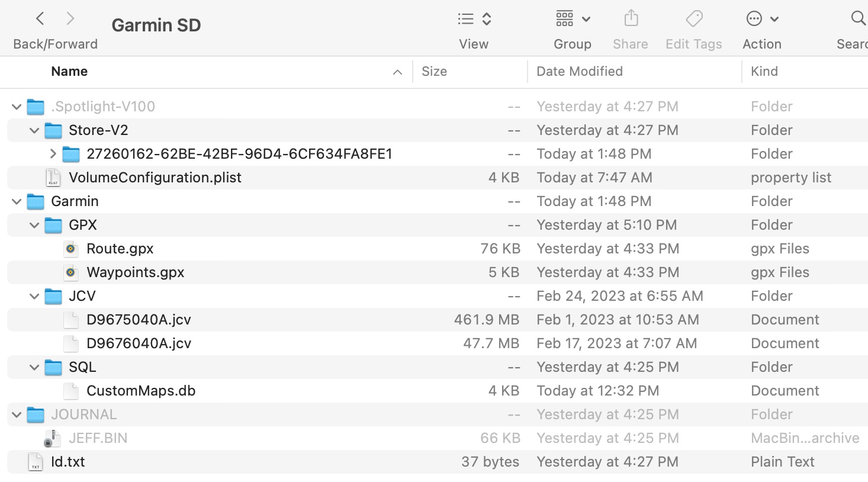
Task: Click the JEFF.BIN file name
Action: tap(98, 438)
